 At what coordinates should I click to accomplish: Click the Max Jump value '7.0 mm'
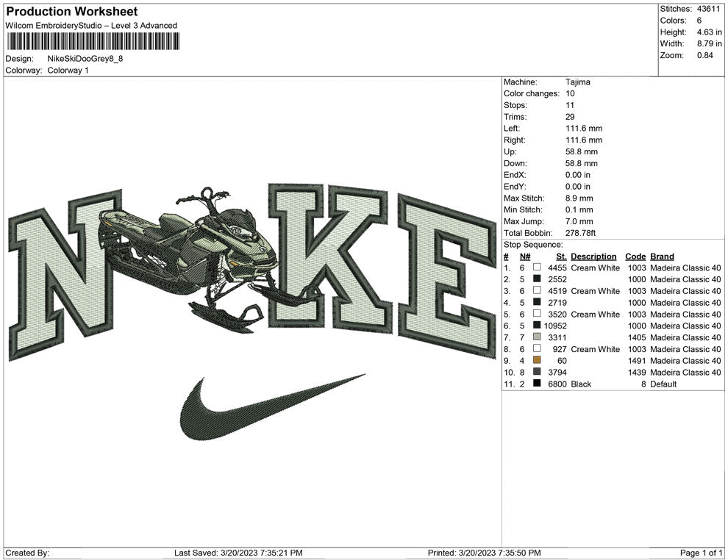coord(579,221)
